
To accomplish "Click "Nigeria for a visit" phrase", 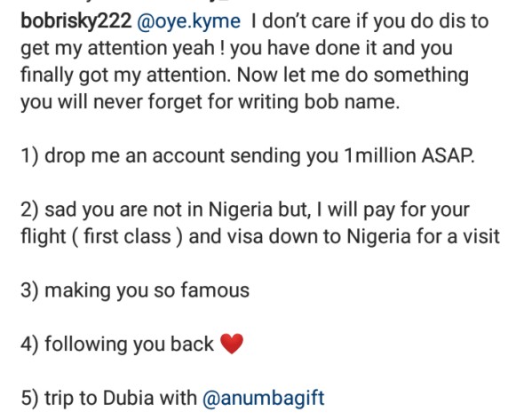I will (423, 236).
